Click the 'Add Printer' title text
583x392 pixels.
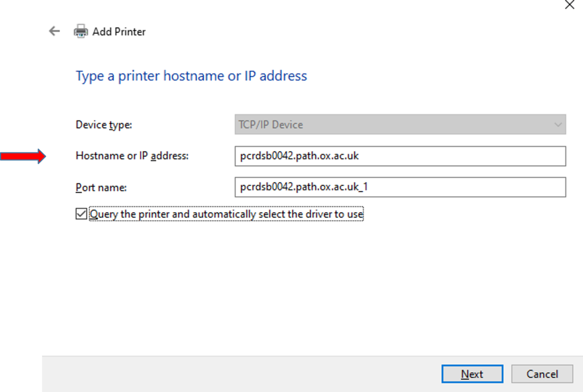click(x=119, y=32)
